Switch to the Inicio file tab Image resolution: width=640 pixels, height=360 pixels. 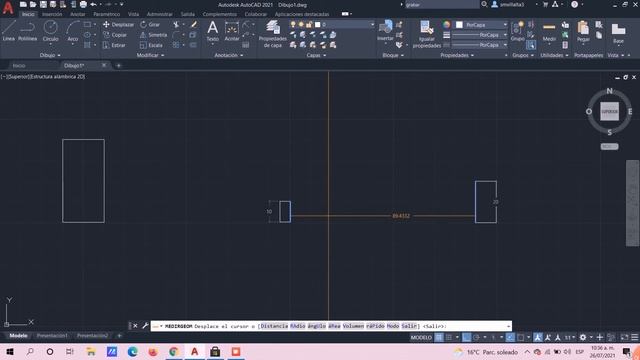[x=19, y=65]
